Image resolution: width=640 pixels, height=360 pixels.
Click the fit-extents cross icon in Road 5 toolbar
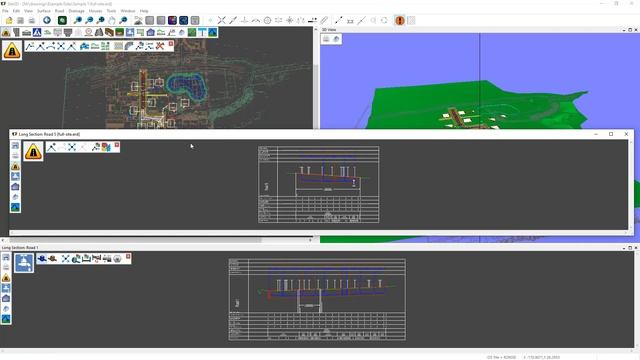tap(72, 147)
